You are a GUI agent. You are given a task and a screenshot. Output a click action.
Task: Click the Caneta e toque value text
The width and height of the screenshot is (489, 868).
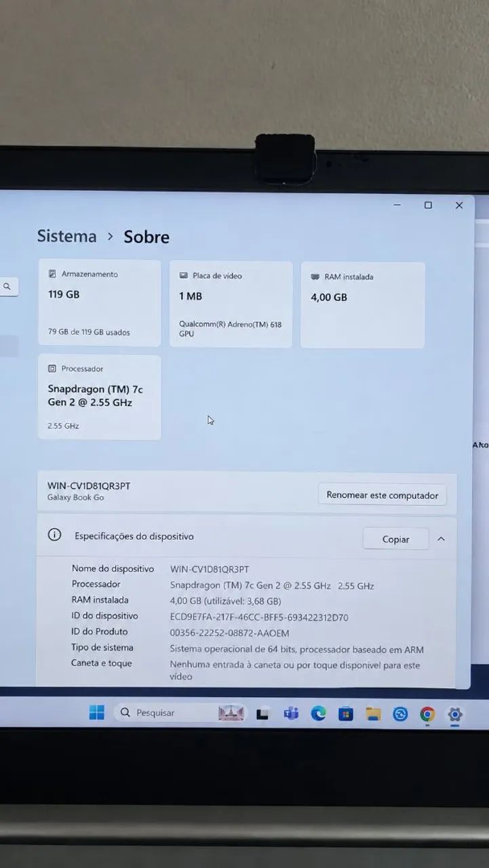pos(295,671)
